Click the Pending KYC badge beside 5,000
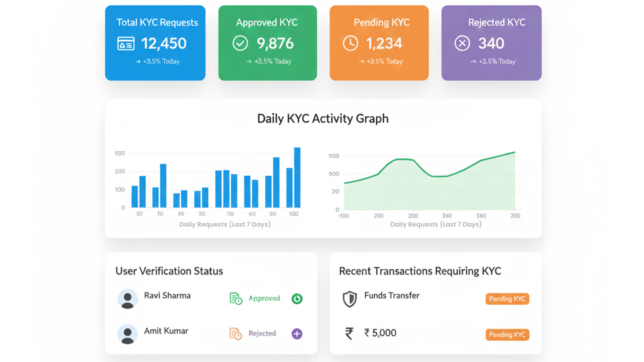Image resolution: width=644 pixels, height=362 pixels. 507,335
